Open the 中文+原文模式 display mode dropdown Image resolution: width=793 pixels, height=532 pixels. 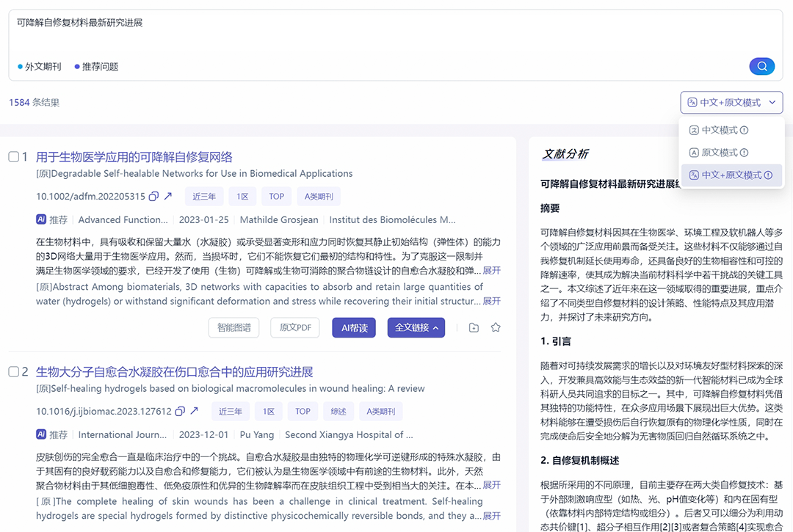tap(731, 103)
